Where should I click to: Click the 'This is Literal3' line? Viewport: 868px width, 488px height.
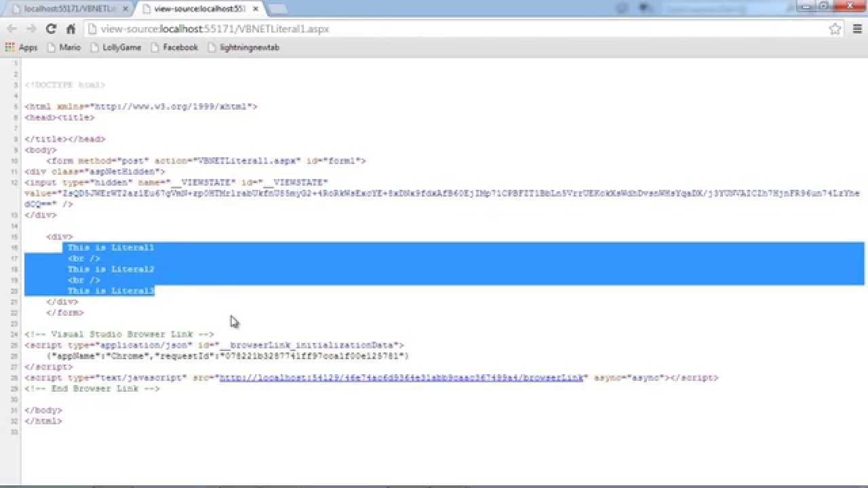(x=111, y=291)
